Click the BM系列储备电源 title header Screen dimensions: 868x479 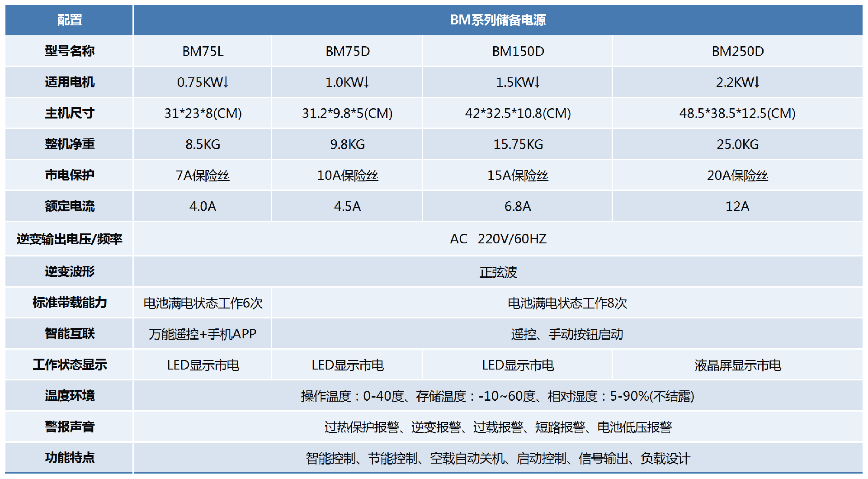tap(498, 20)
